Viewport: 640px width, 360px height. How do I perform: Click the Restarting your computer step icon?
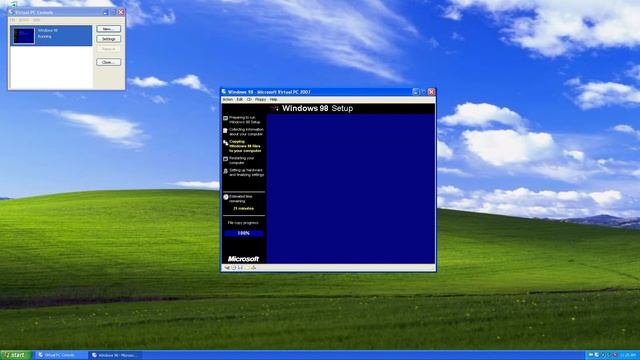click(225, 159)
